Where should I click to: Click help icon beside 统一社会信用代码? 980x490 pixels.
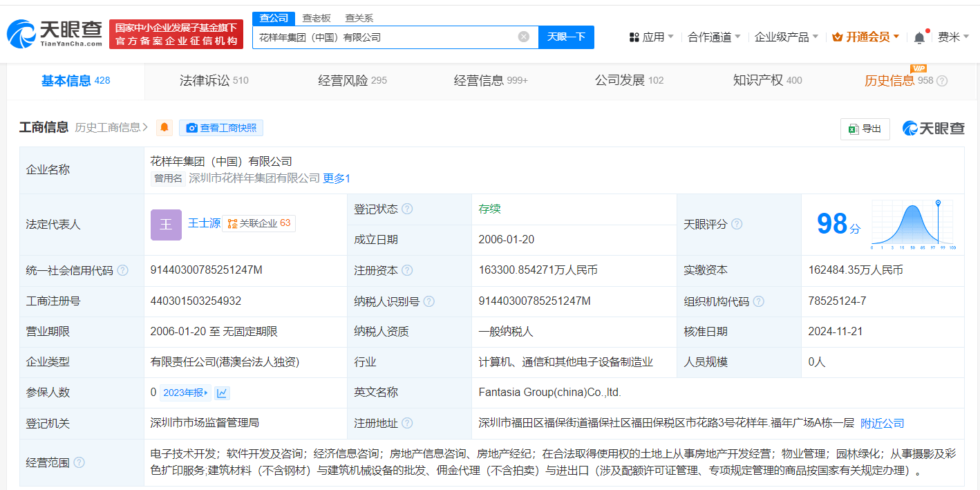[122, 270]
